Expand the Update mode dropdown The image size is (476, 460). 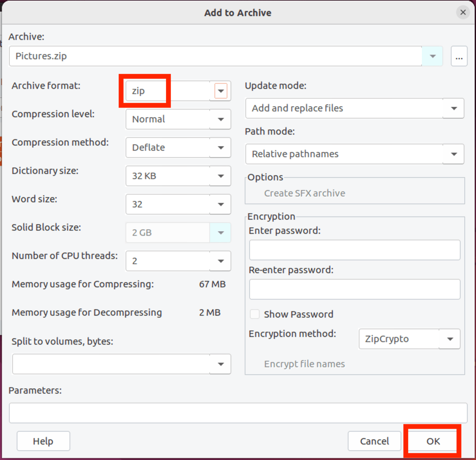coord(454,108)
